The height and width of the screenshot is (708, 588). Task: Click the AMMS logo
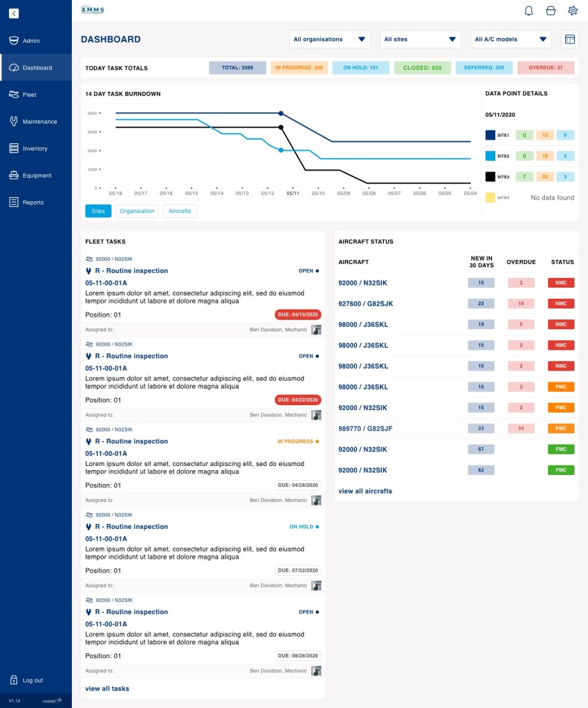click(93, 10)
